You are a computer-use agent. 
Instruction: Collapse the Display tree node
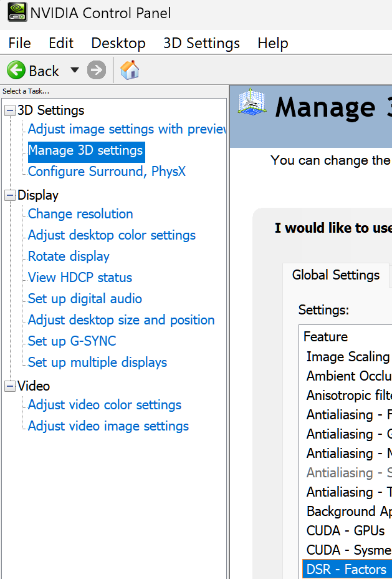pos(9,195)
